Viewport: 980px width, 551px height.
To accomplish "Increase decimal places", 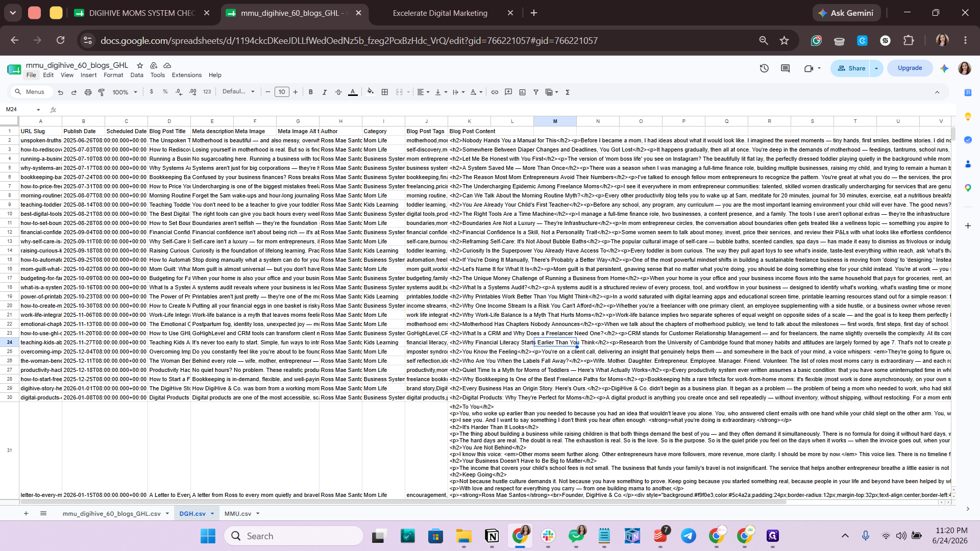I will point(192,92).
